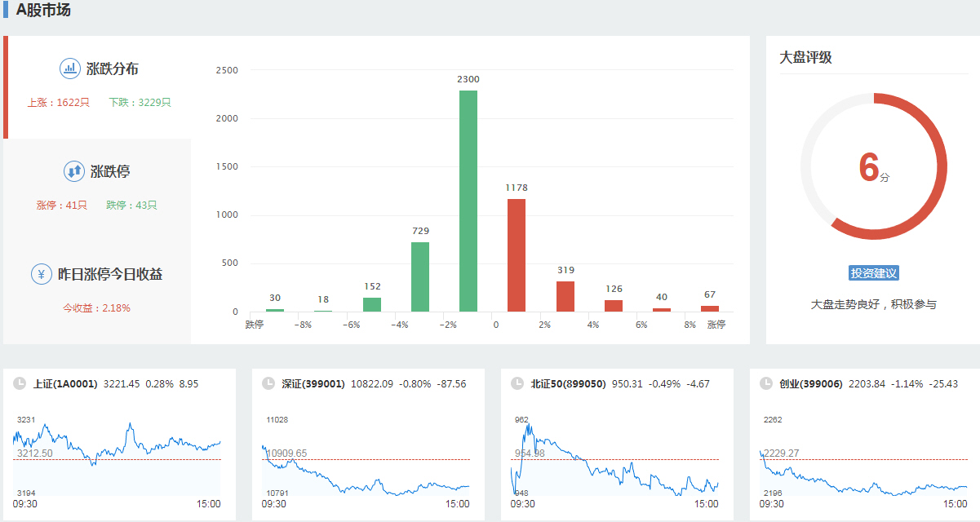
Task: Click the bar chart icon beside 涨跌分布
Action: point(70,69)
